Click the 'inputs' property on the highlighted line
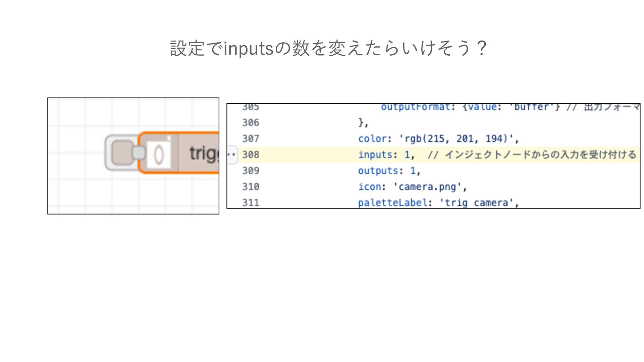644x362 pixels. 375,155
